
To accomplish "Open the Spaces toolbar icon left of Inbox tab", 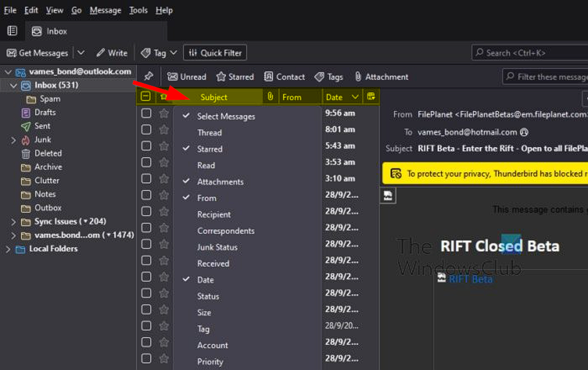I will click(12, 31).
